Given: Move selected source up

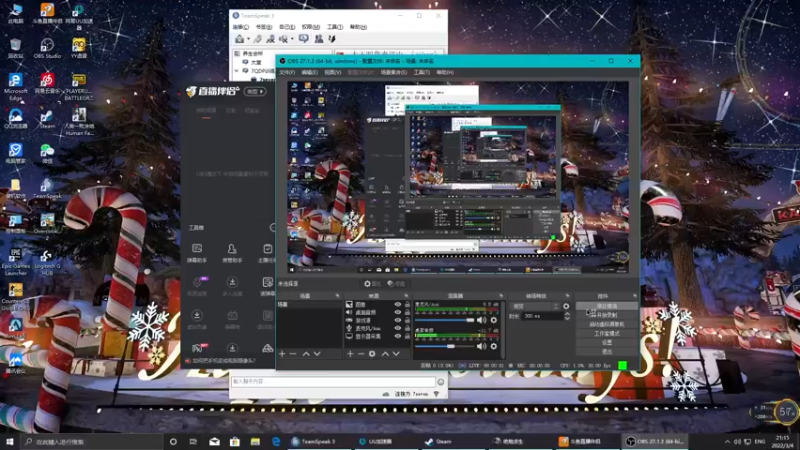Looking at the screenshot, I should [x=385, y=354].
